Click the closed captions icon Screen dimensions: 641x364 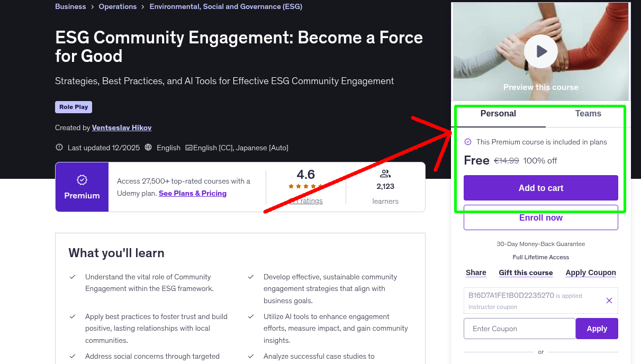click(189, 147)
